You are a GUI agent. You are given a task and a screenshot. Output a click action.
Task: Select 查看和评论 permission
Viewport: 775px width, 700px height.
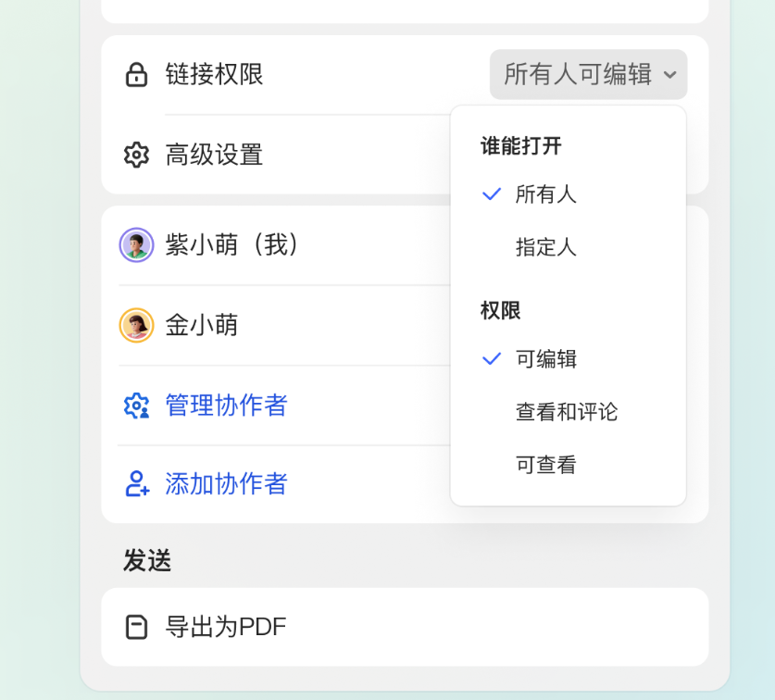567,411
